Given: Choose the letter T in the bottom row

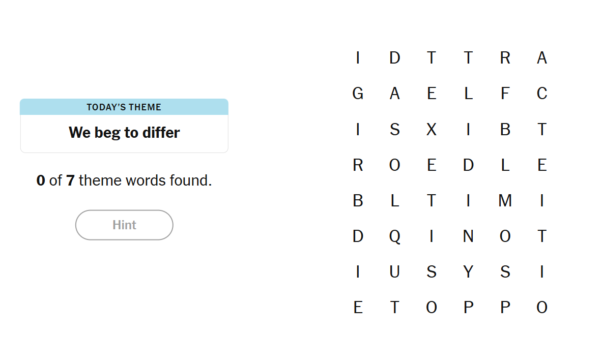Looking at the screenshot, I should click(395, 308).
